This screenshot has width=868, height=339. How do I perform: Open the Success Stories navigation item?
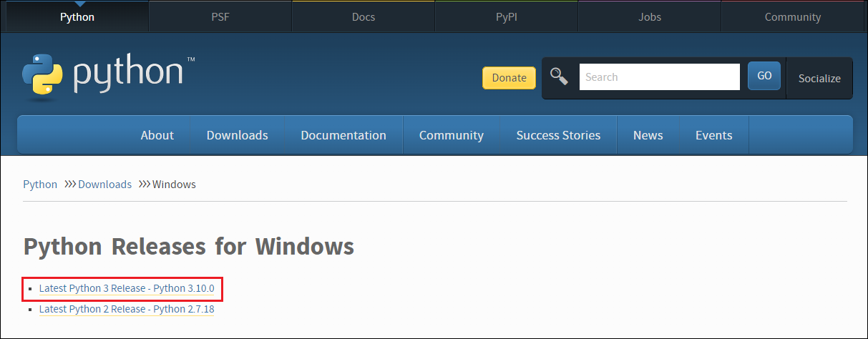(x=558, y=135)
